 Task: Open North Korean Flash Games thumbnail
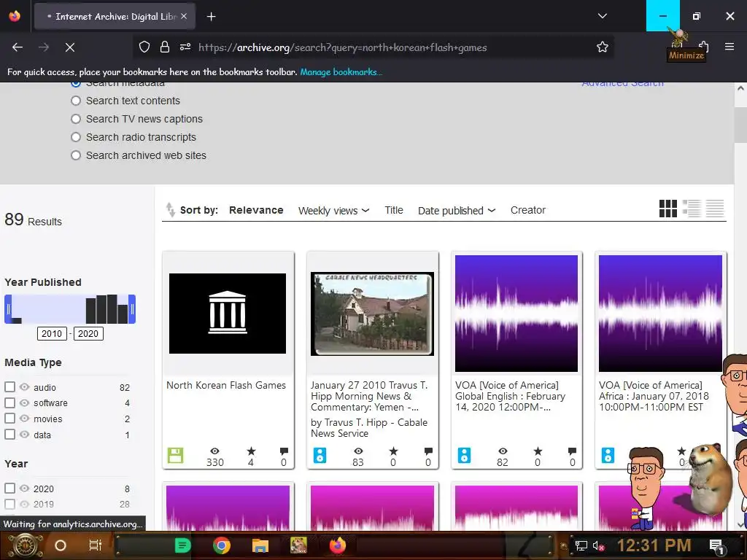click(228, 314)
